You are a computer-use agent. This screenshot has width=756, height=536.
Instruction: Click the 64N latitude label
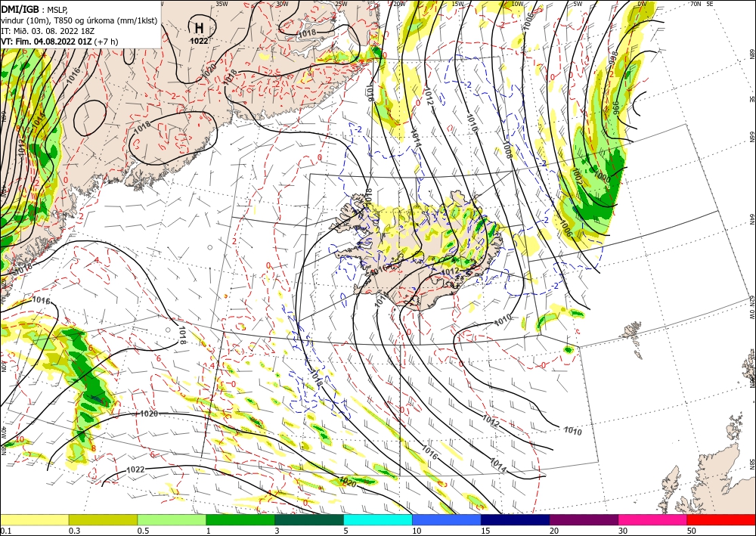(x=751, y=218)
